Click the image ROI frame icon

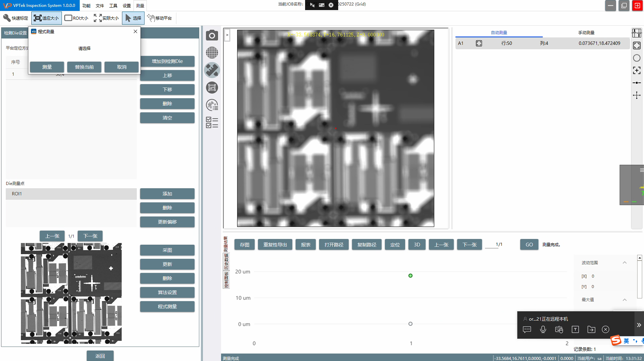pos(212,87)
